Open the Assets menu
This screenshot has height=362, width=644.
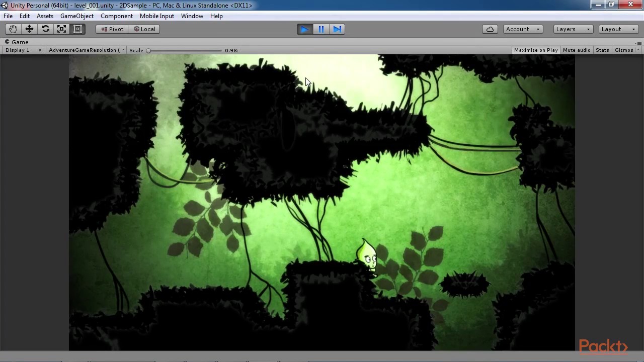tap(45, 16)
